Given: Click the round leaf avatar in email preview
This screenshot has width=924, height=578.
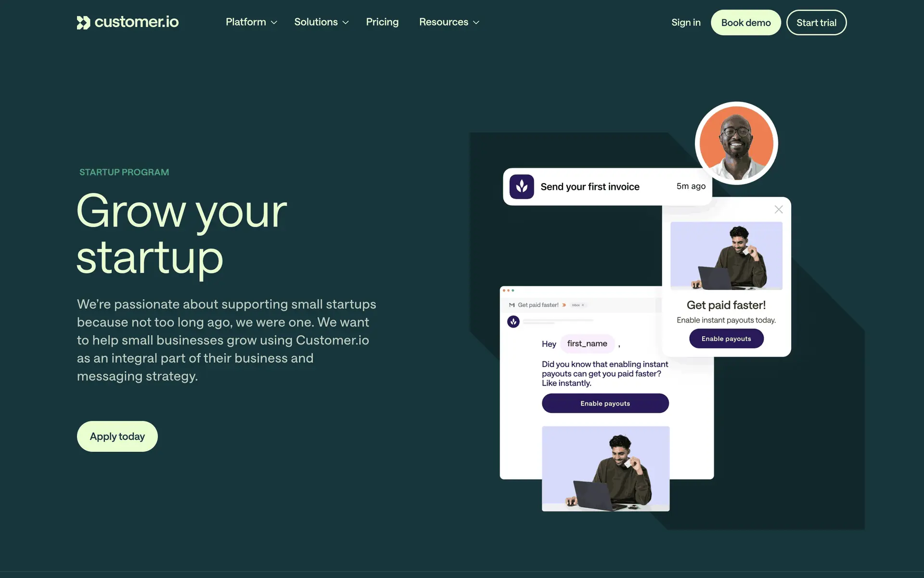Looking at the screenshot, I should point(513,321).
